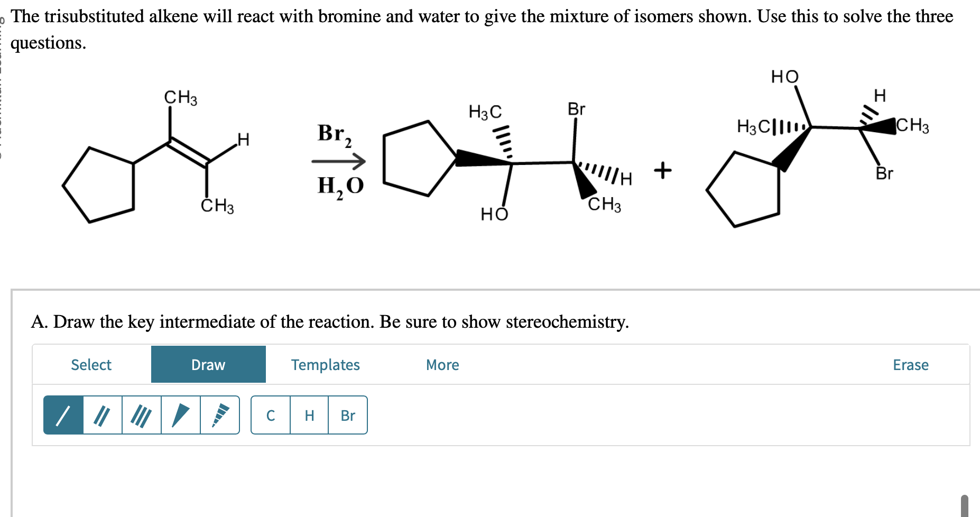Open the Templates panel
980x517 pixels.
(325, 364)
